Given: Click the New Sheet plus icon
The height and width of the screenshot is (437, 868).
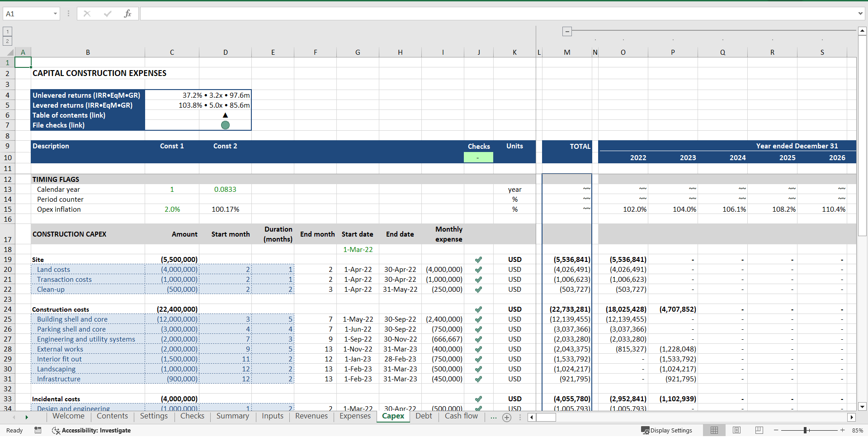Looking at the screenshot, I should pyautogui.click(x=507, y=418).
